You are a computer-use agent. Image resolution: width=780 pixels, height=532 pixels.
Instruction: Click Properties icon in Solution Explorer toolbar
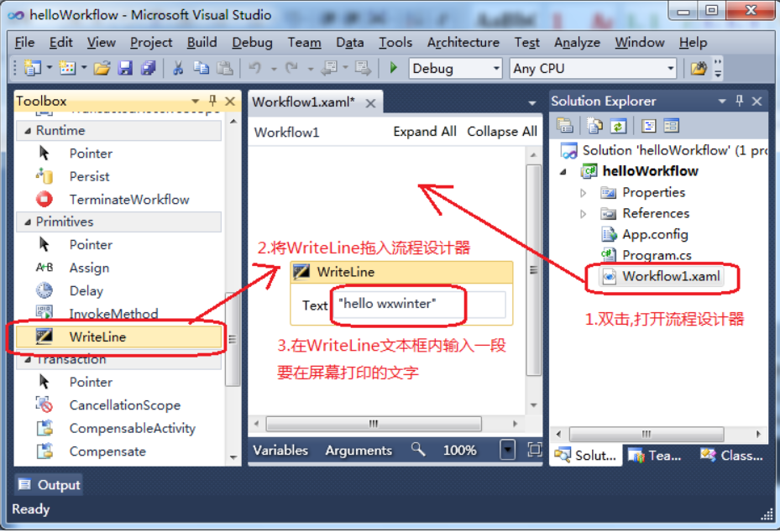(565, 126)
